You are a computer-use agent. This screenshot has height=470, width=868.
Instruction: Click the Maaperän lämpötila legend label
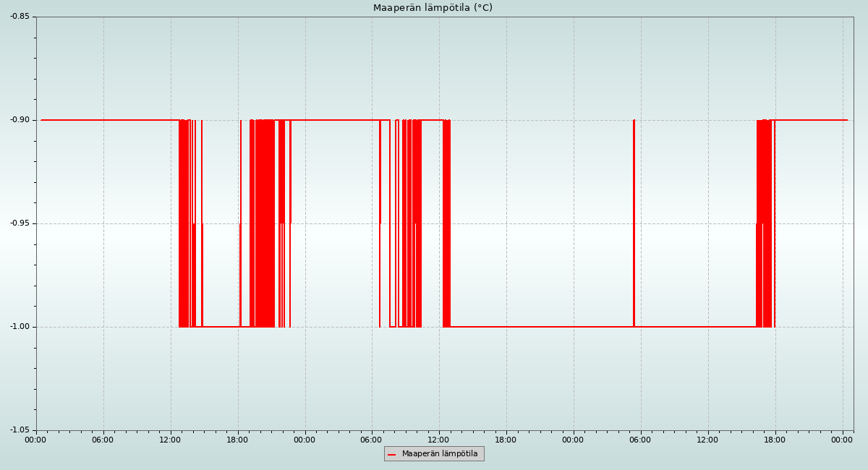(x=440, y=454)
